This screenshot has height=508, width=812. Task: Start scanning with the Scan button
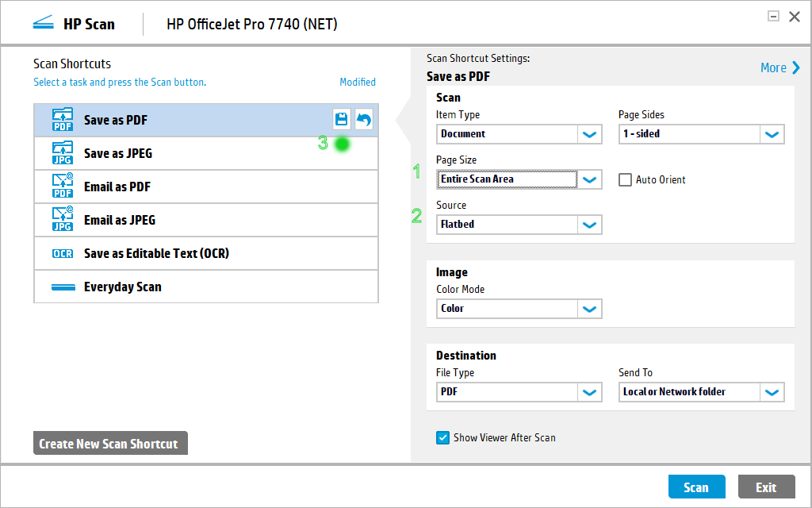click(x=696, y=486)
